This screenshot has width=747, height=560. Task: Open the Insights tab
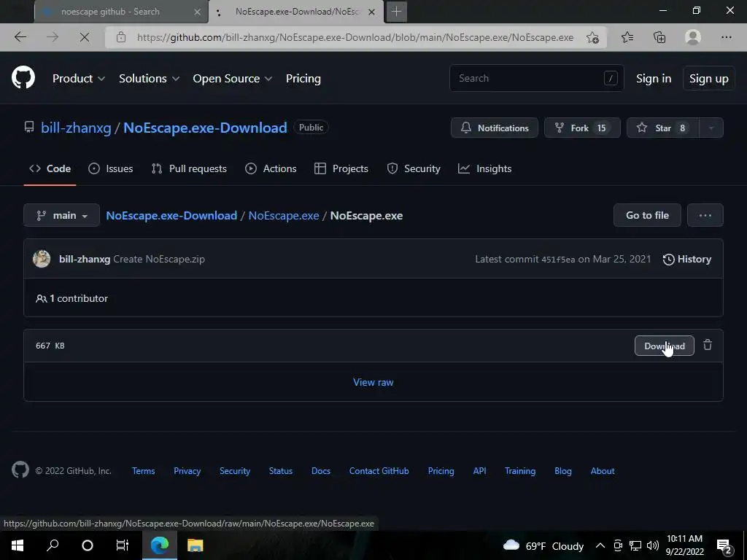pyautogui.click(x=484, y=168)
